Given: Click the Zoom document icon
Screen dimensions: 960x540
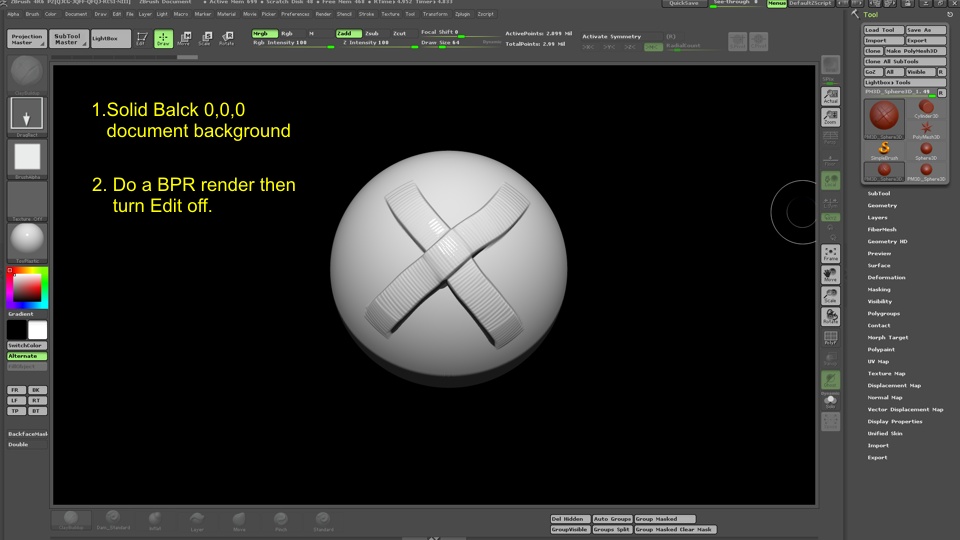Looking at the screenshot, I should point(830,117).
